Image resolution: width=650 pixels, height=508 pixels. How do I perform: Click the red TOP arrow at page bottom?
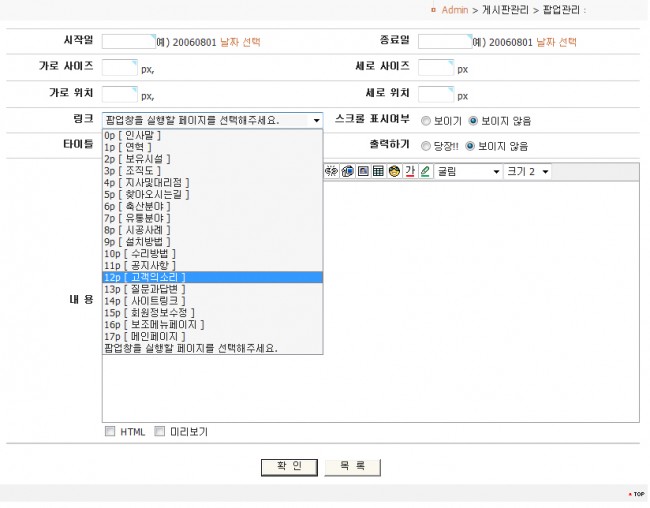pos(636,494)
